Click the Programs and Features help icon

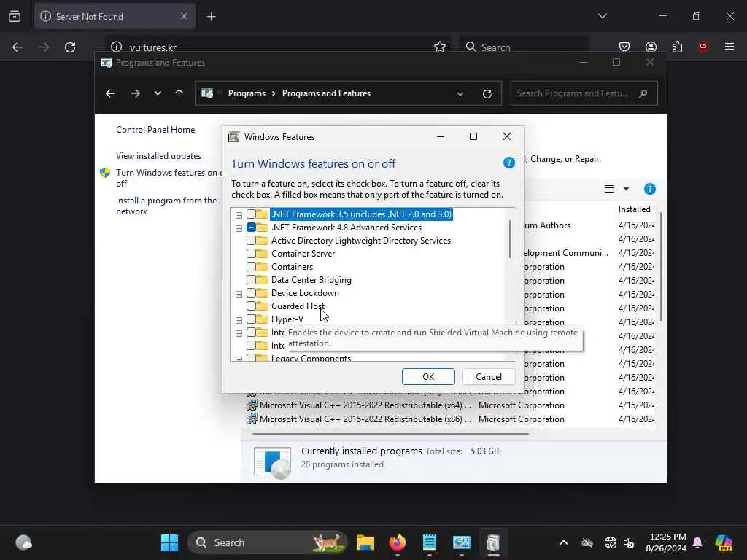[649, 189]
